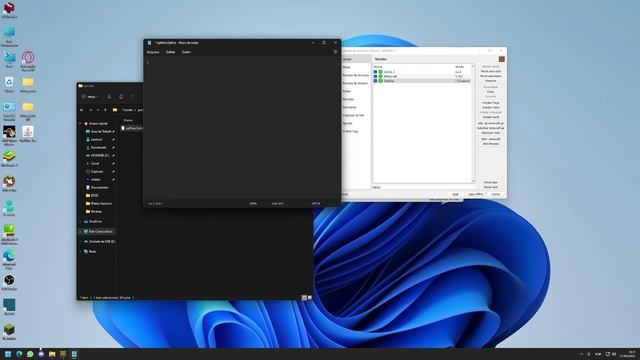640x360 pixels.
Task: Select OBS Studio desktop icon
Action: [9, 282]
